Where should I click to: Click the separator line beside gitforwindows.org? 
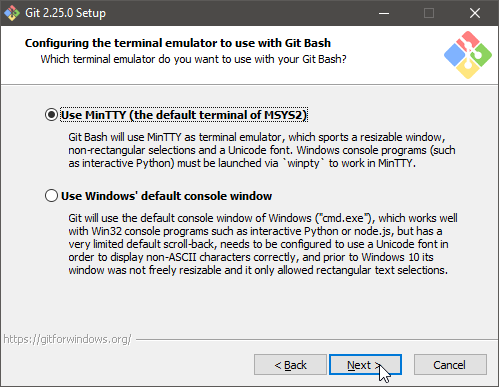pos(317,340)
